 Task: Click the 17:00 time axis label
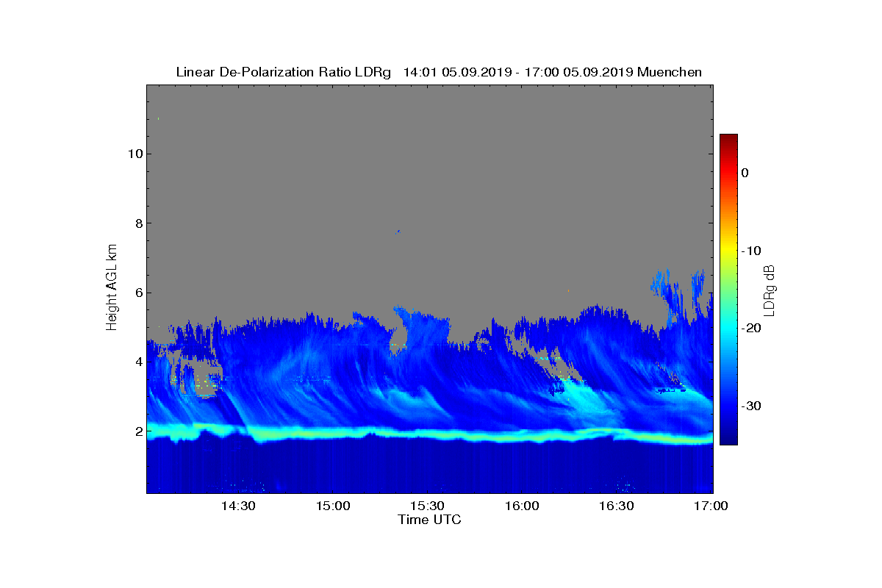click(x=711, y=506)
